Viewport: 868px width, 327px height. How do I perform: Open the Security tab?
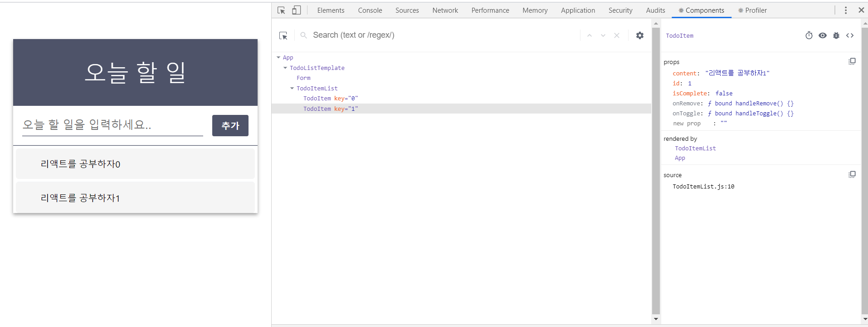[x=620, y=10]
